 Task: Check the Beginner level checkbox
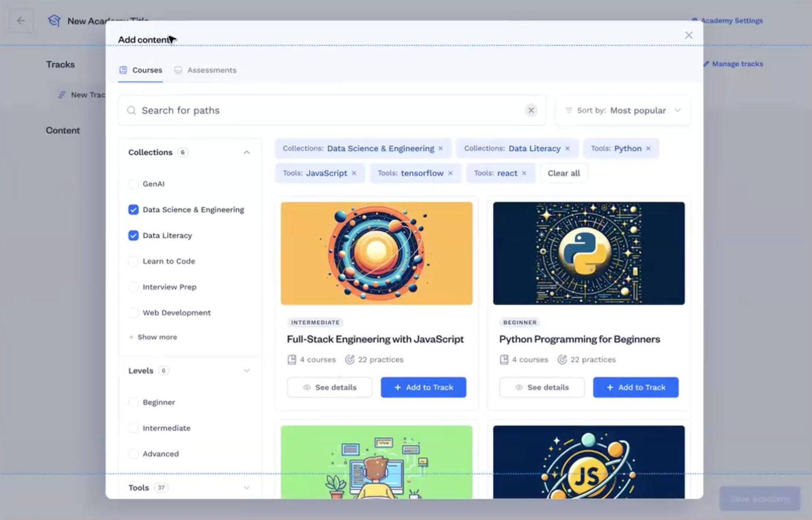[x=134, y=402]
